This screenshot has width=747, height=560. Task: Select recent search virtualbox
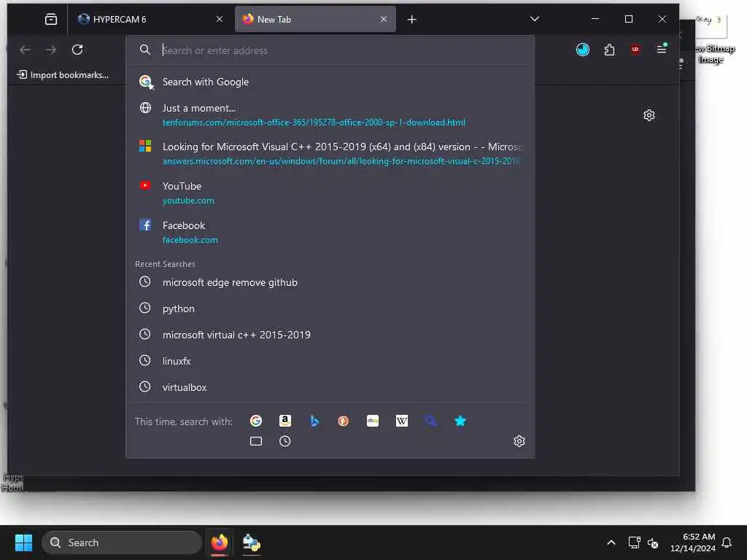tap(330, 387)
